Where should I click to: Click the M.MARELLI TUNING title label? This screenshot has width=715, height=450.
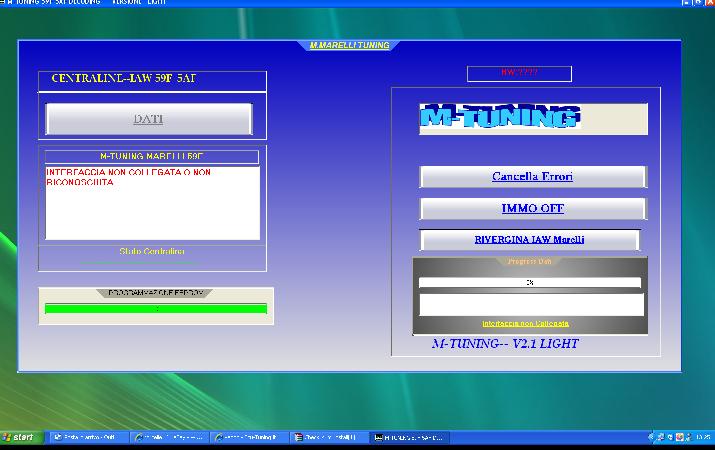349,45
